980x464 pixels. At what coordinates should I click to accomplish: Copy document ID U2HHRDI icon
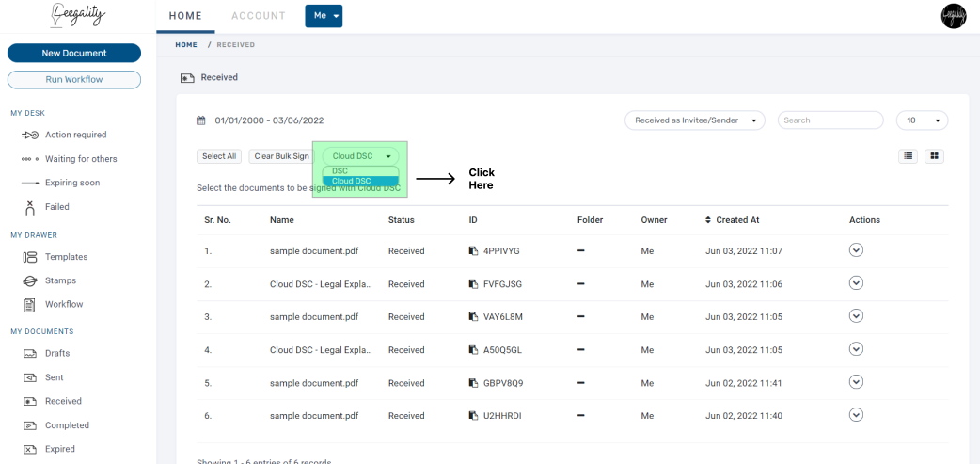473,416
